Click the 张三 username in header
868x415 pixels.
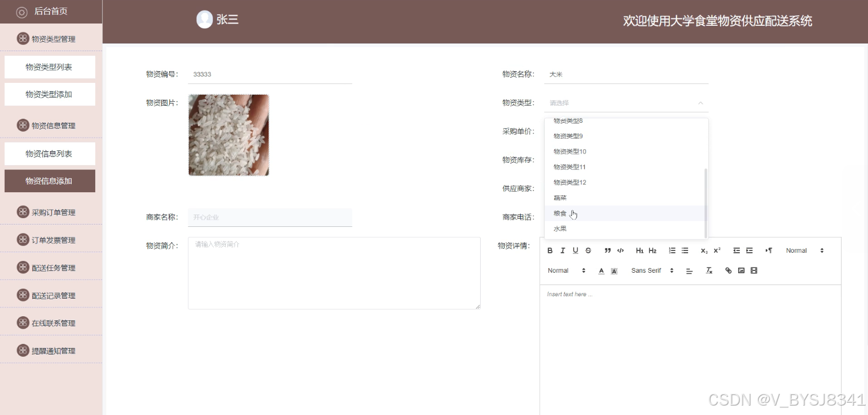coord(227,19)
